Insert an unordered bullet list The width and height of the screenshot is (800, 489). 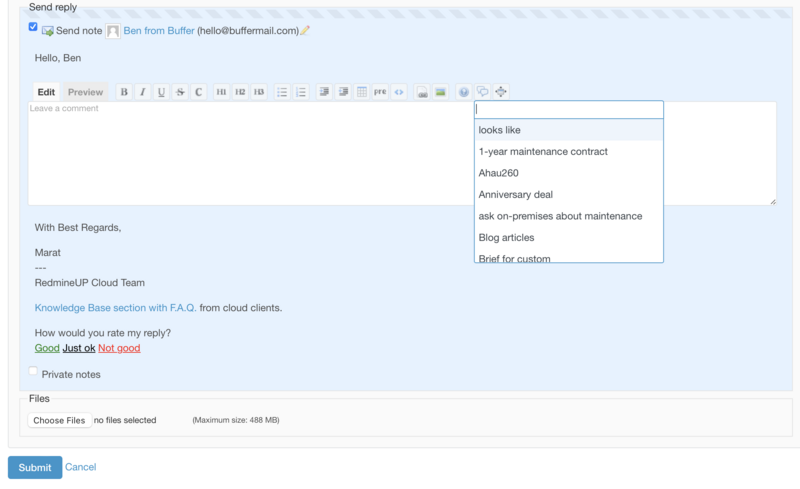pyautogui.click(x=282, y=92)
